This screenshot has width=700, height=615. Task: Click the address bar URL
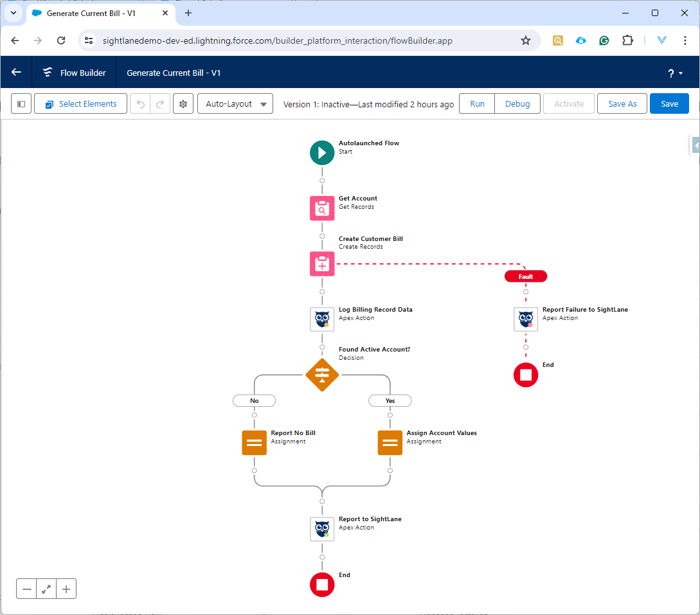coord(277,40)
